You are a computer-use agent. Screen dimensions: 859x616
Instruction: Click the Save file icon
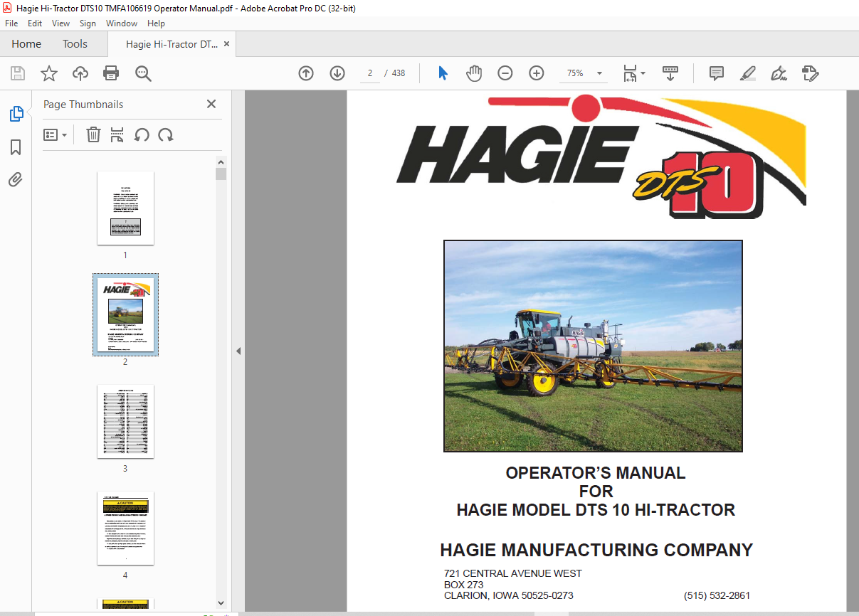pyautogui.click(x=18, y=73)
